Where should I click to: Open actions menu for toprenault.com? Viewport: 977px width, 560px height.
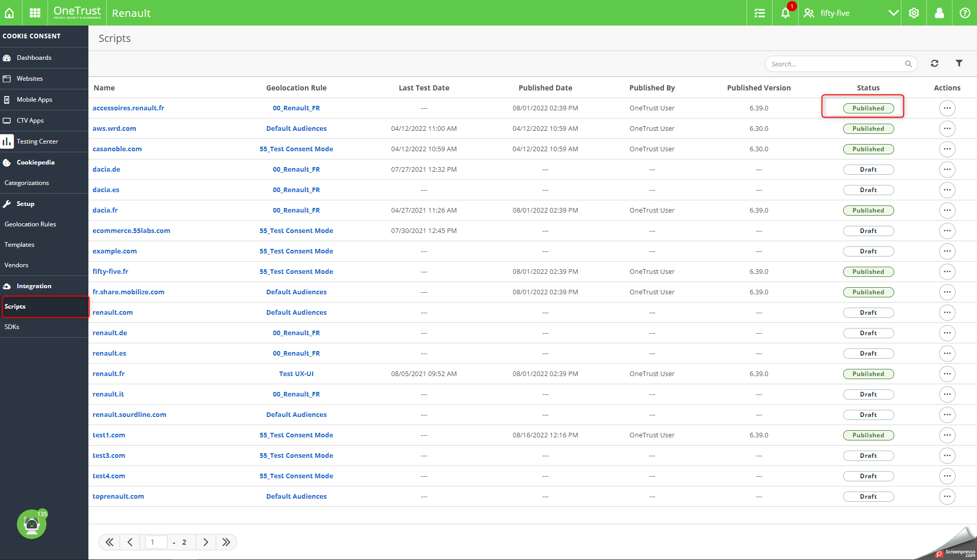(x=947, y=497)
